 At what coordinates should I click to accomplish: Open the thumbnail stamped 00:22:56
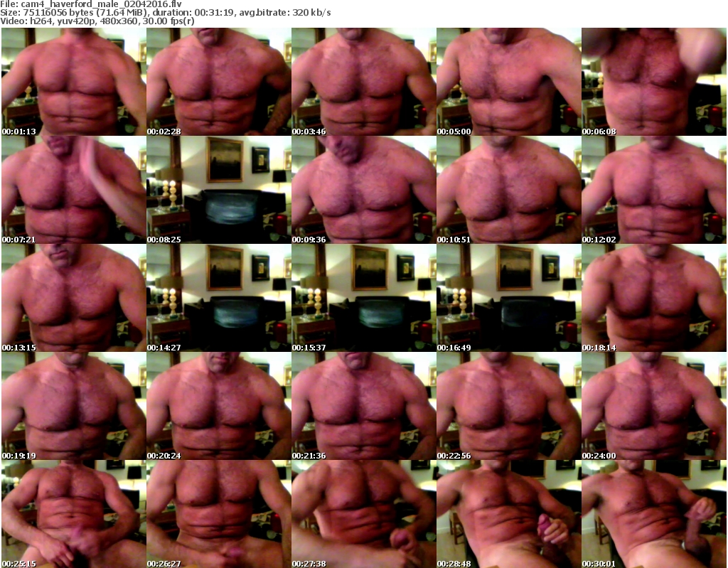coord(509,406)
